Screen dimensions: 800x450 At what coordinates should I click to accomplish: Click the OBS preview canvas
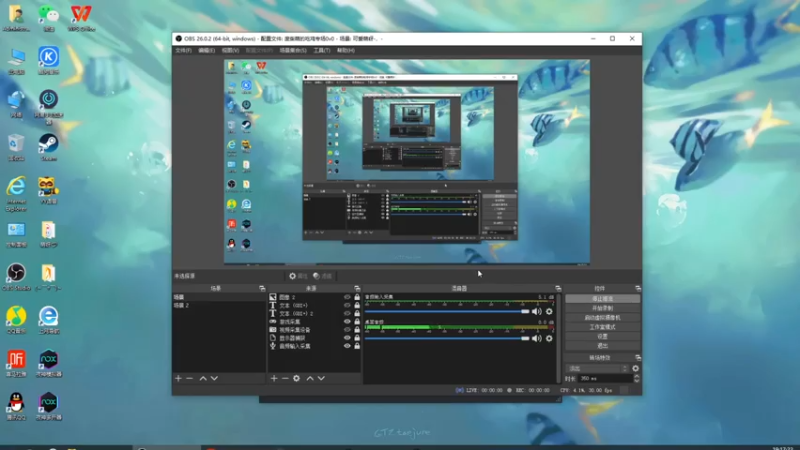[407, 162]
